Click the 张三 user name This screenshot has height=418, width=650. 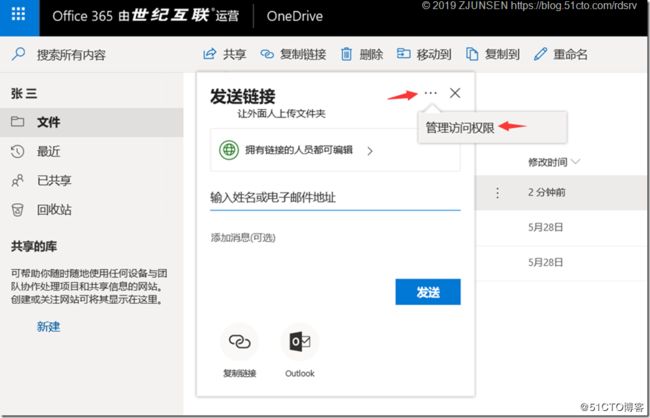tap(24, 94)
